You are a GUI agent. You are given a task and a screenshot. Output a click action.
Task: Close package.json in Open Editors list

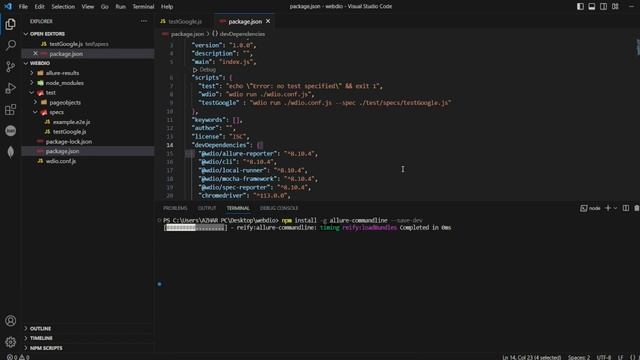(35, 53)
